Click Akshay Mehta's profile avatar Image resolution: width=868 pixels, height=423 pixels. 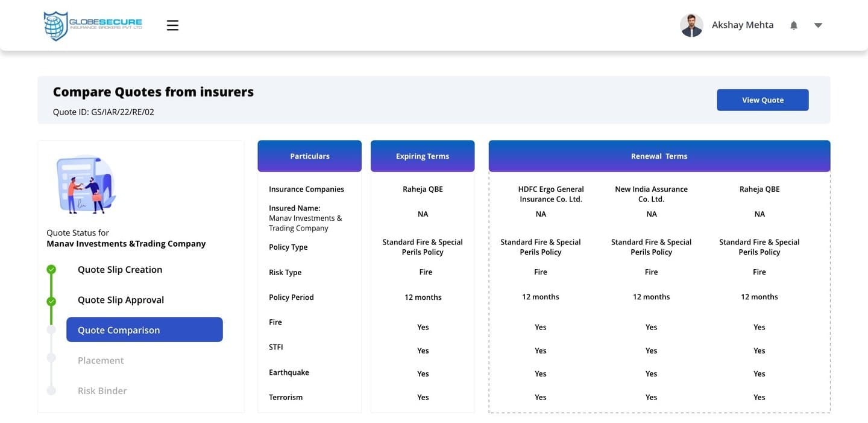pos(691,25)
